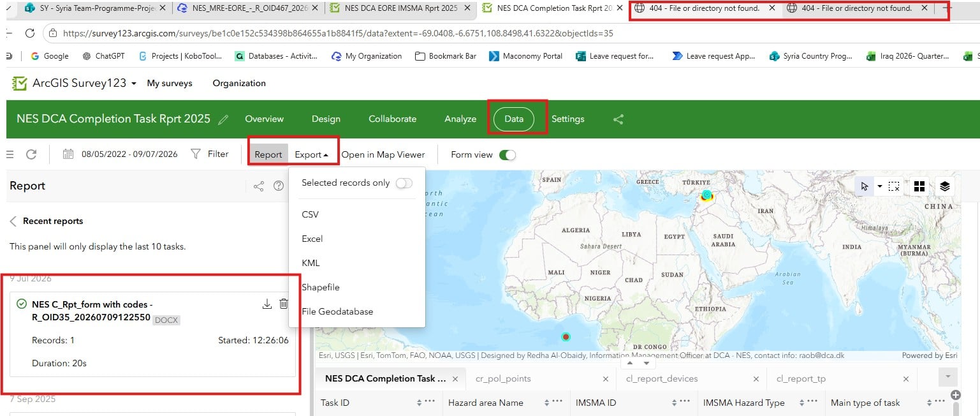Click the NES C_Rpt_form with codes report title
The image size is (980, 416).
point(92,311)
